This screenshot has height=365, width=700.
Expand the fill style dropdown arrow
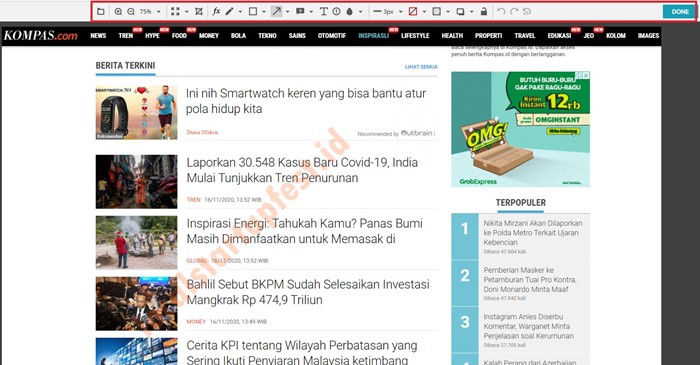448,12
